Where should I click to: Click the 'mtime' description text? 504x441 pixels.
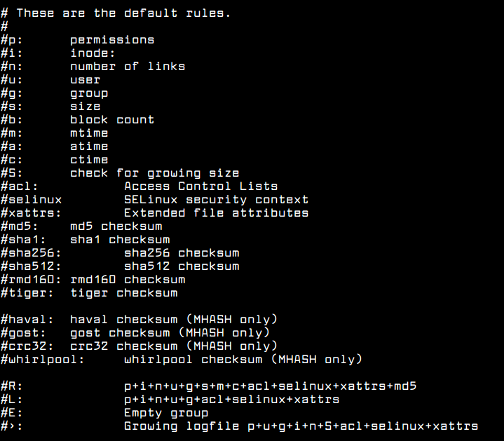coord(89,133)
